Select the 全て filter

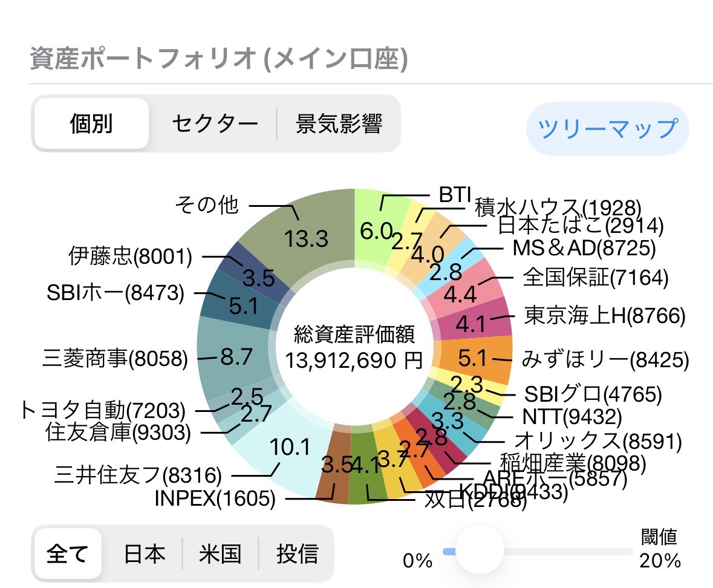(x=67, y=554)
